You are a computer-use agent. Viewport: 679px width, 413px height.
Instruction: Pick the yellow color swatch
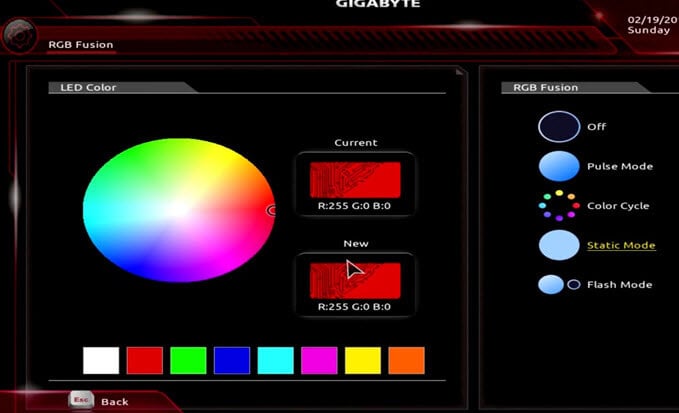pyautogui.click(x=363, y=360)
